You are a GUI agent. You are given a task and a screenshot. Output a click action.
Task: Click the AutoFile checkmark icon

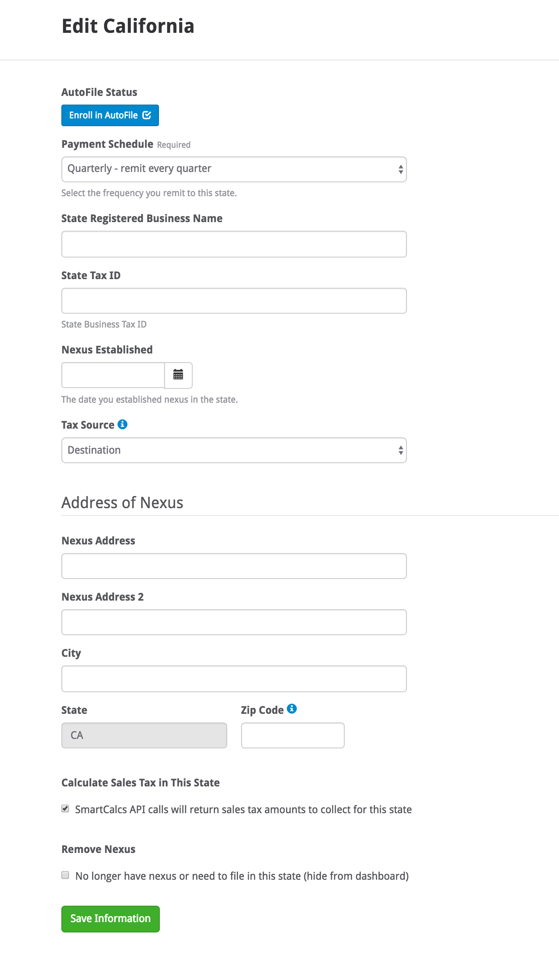click(147, 115)
